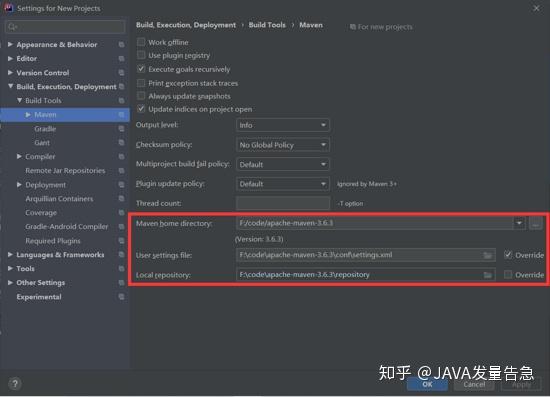Screen dimensions: 550x397
Task: Click the ellipsis browse button for Maven home
Action: [x=535, y=223]
